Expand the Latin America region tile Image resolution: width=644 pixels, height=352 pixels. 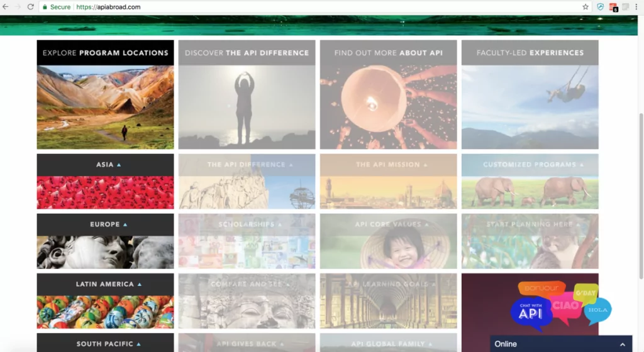pos(105,301)
